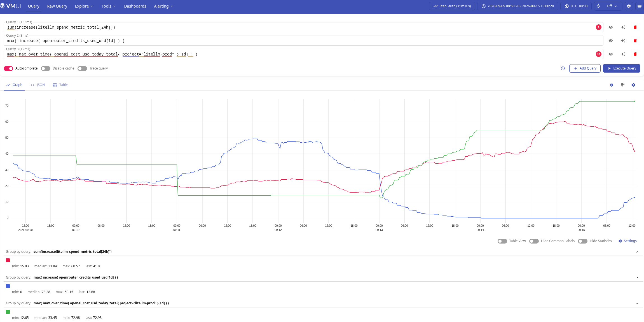Click the blue legend swatch for openrouter credits

8,286
